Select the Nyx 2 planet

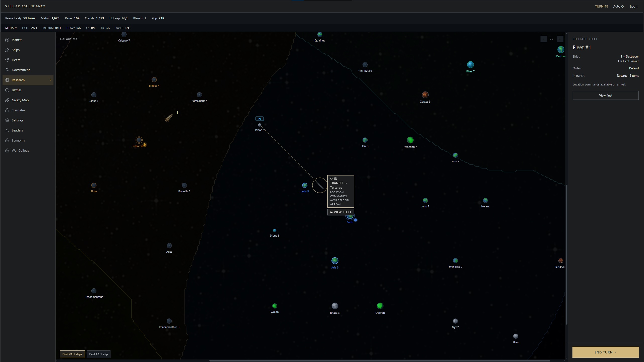coord(455,321)
